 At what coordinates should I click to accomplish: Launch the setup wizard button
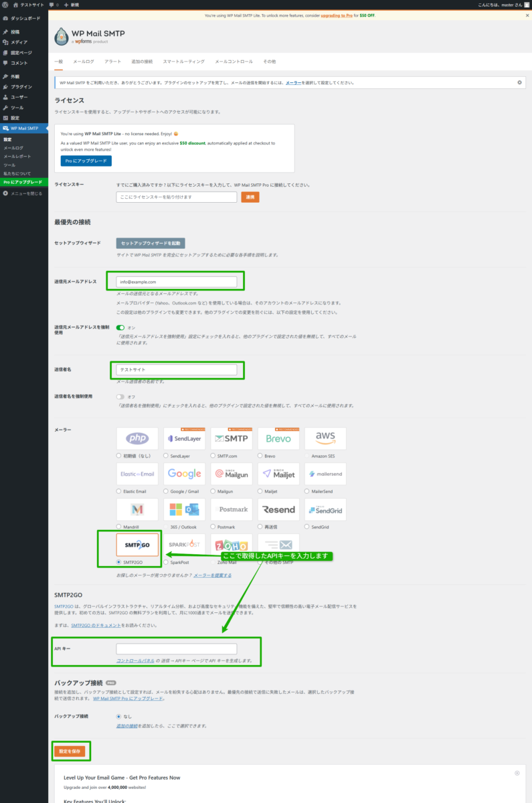(151, 244)
